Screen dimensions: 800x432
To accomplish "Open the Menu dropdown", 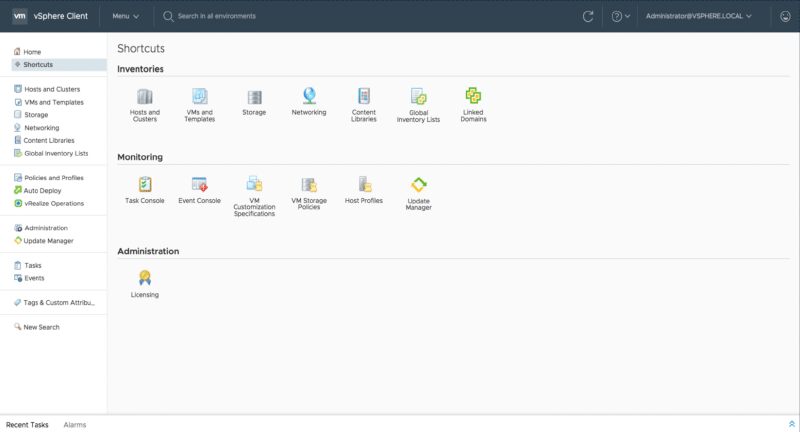I will coord(126,16).
